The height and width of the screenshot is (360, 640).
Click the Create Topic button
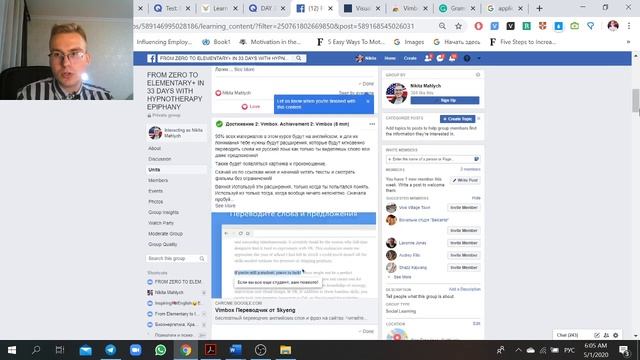coord(458,119)
